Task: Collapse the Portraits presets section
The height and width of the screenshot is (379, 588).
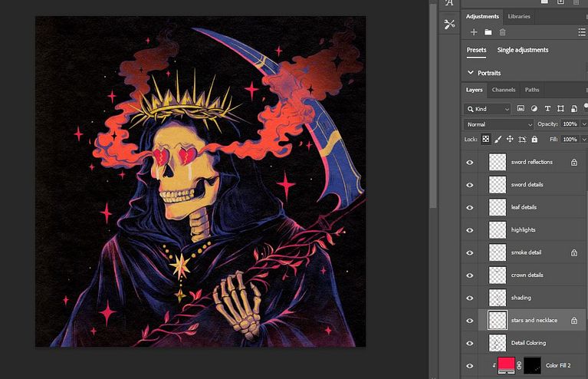Action: [471, 73]
